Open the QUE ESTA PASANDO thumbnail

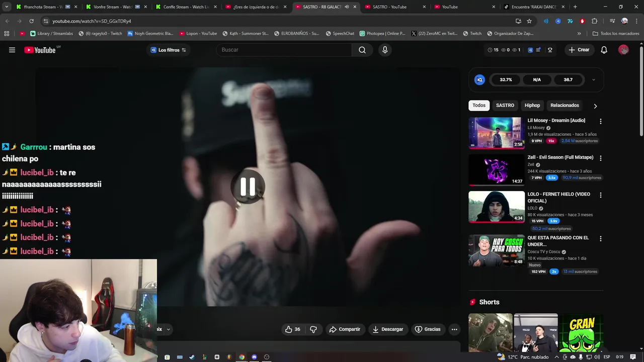click(497, 250)
